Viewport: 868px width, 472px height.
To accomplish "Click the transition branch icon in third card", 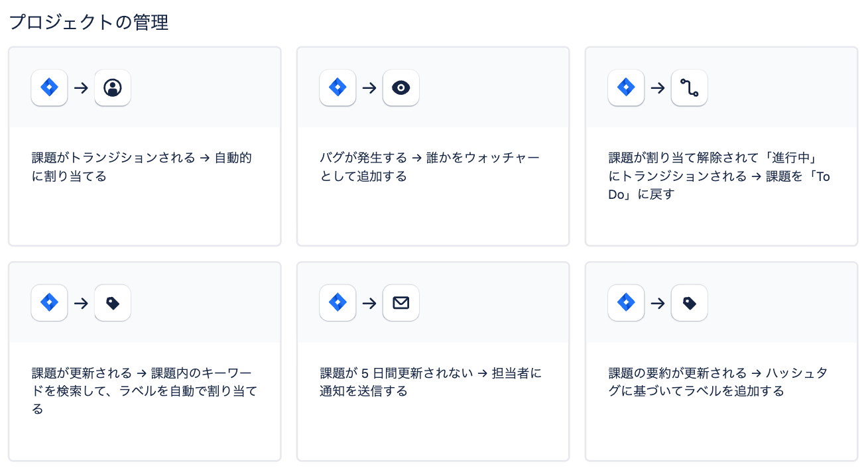I will pos(689,88).
